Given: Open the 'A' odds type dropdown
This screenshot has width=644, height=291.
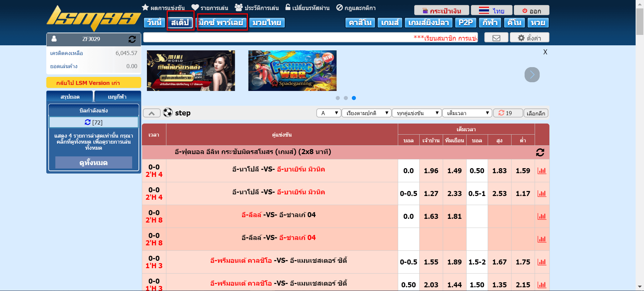Looking at the screenshot, I should tap(329, 113).
